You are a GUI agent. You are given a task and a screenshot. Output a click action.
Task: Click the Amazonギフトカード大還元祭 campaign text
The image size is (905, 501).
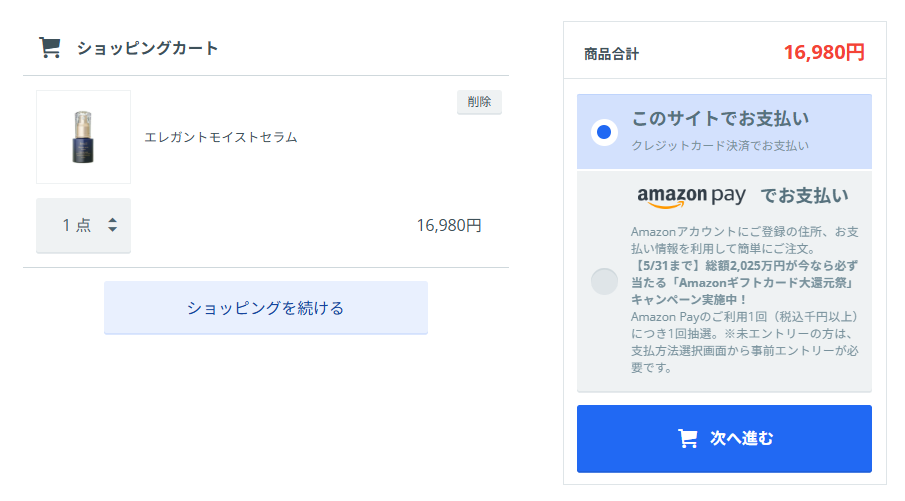click(763, 283)
